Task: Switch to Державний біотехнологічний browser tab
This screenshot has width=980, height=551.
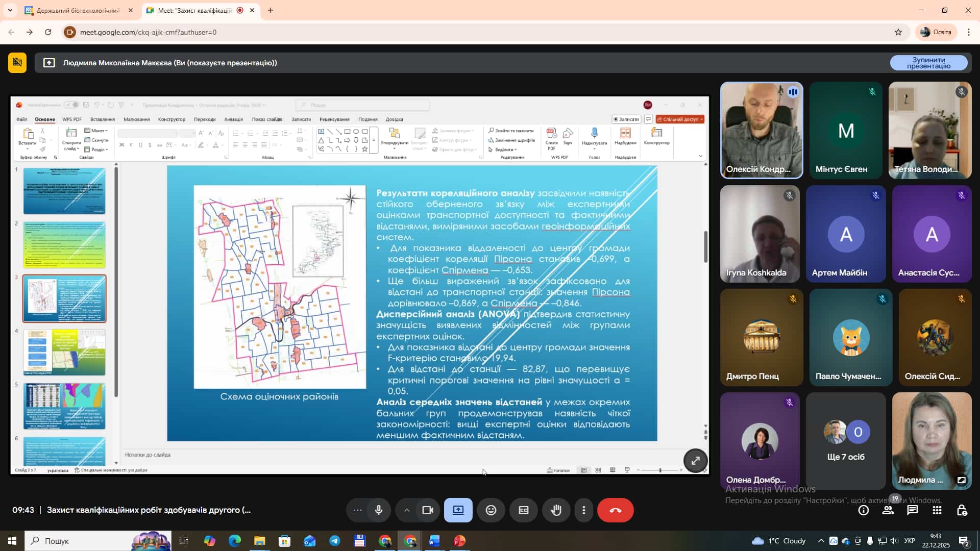Action: click(x=77, y=10)
